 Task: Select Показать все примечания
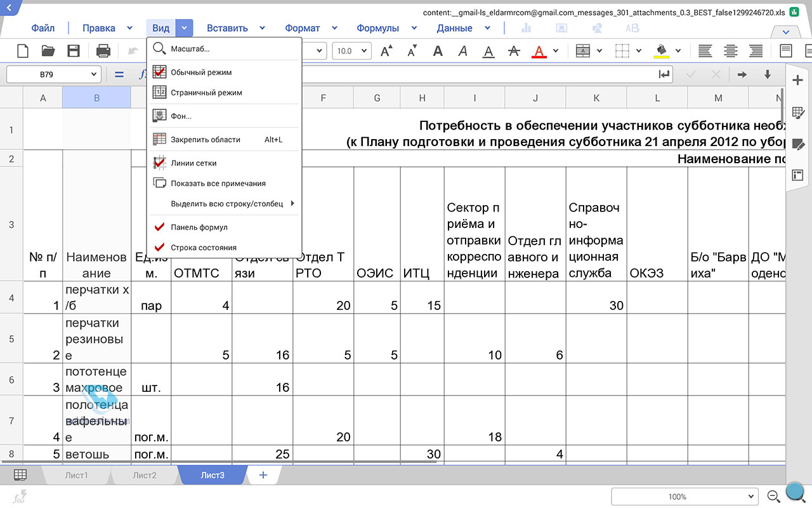tap(224, 184)
